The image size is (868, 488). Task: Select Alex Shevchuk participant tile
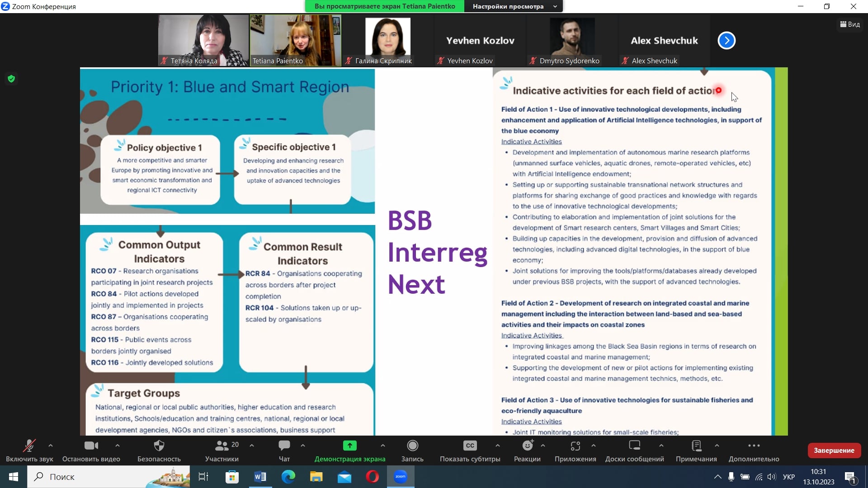[x=665, y=41]
